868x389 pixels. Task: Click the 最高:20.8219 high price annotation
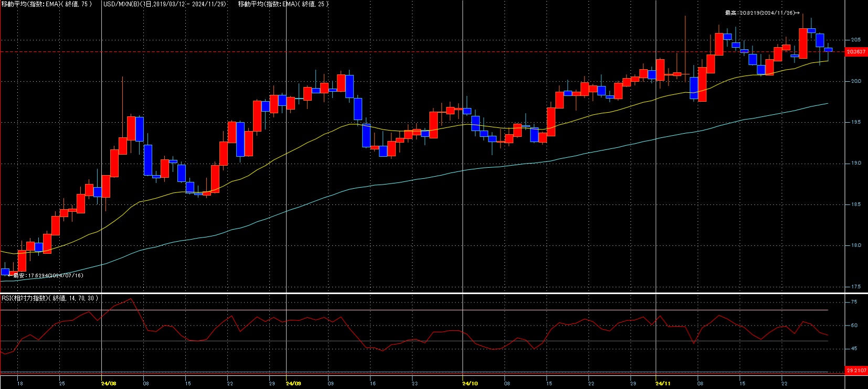(763, 13)
